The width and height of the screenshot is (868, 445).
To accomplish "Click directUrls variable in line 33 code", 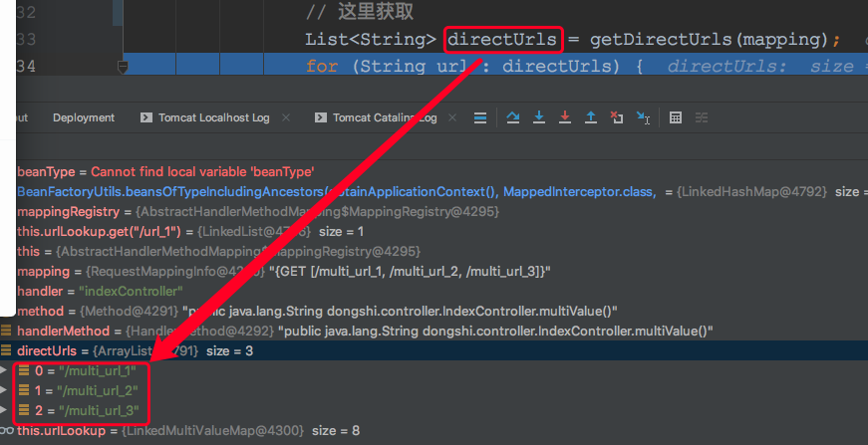I will click(502, 39).
